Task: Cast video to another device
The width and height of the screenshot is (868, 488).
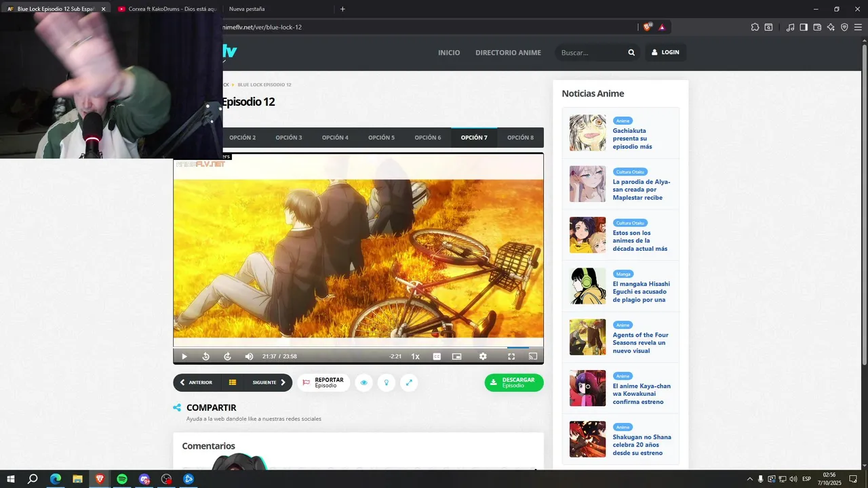Action: (x=532, y=357)
